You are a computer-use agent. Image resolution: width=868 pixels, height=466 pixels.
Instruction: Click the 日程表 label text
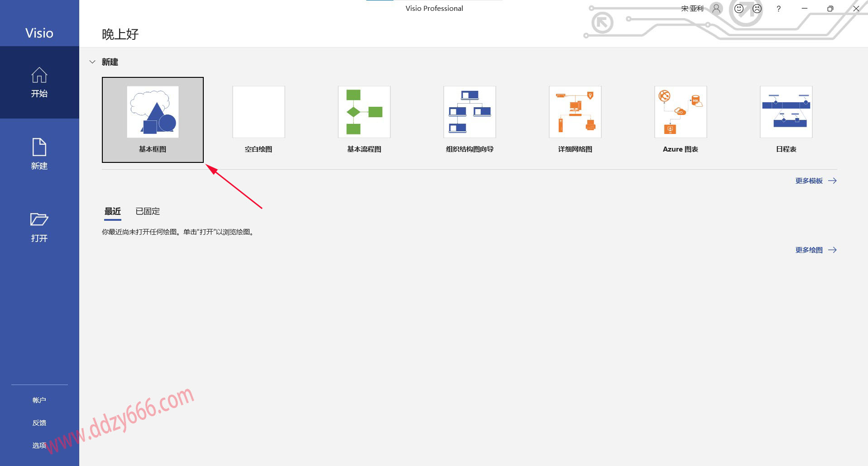pyautogui.click(x=786, y=149)
